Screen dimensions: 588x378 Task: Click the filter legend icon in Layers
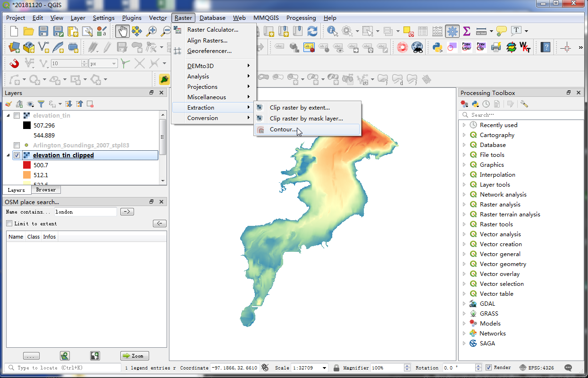[x=41, y=104]
